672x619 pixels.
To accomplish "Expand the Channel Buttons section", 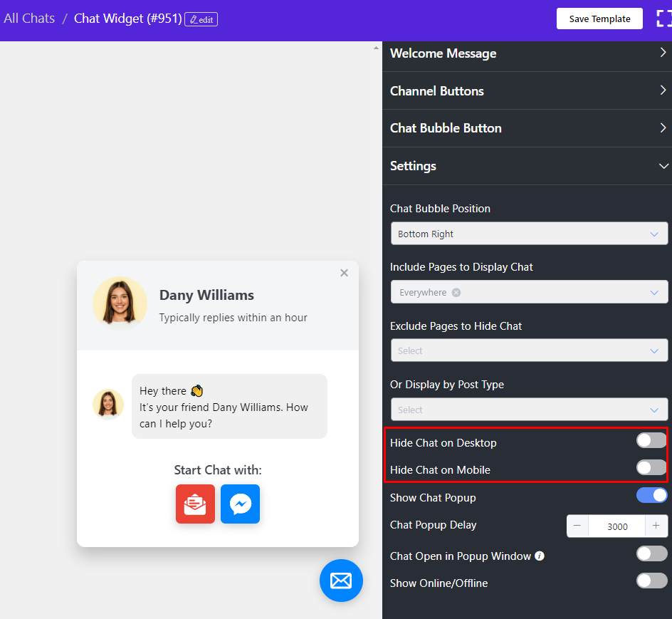I will (x=527, y=90).
